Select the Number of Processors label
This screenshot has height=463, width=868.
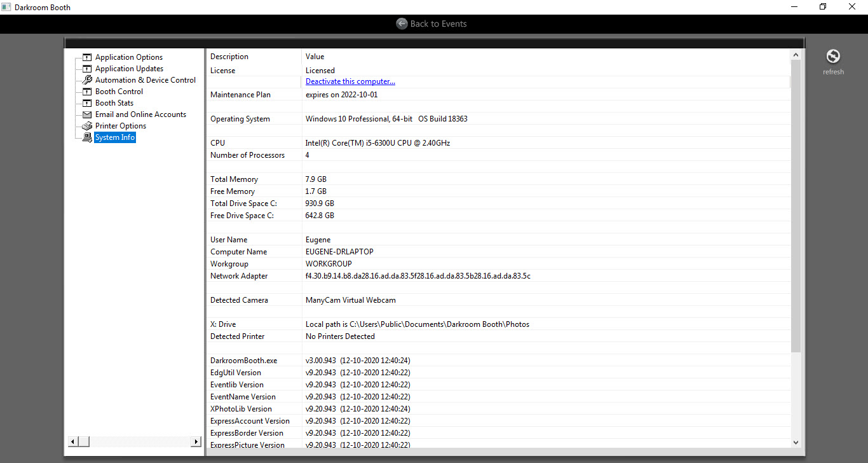(247, 155)
